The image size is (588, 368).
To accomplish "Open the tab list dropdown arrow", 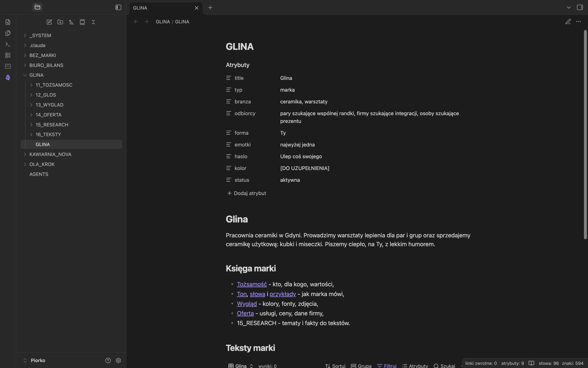I will click(569, 8).
